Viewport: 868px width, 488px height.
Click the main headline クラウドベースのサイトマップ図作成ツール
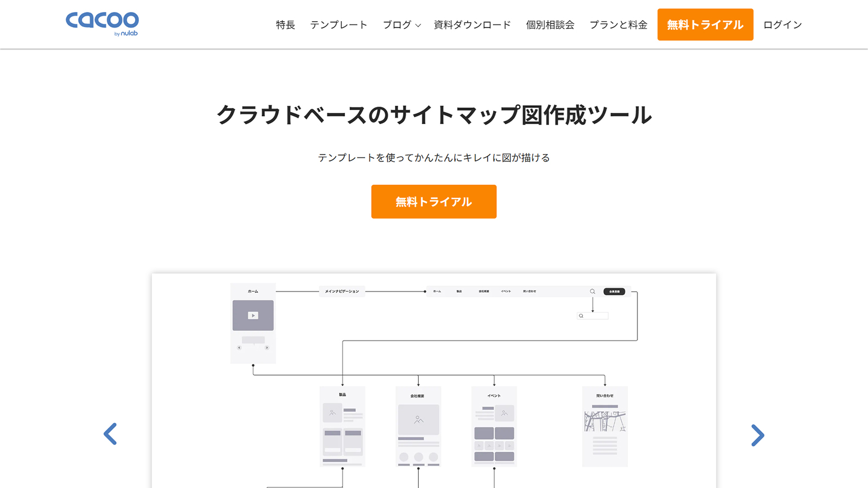click(x=434, y=115)
